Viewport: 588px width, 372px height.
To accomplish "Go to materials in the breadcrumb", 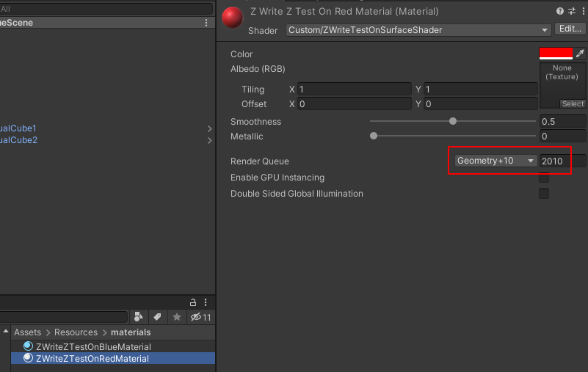I will coord(131,332).
